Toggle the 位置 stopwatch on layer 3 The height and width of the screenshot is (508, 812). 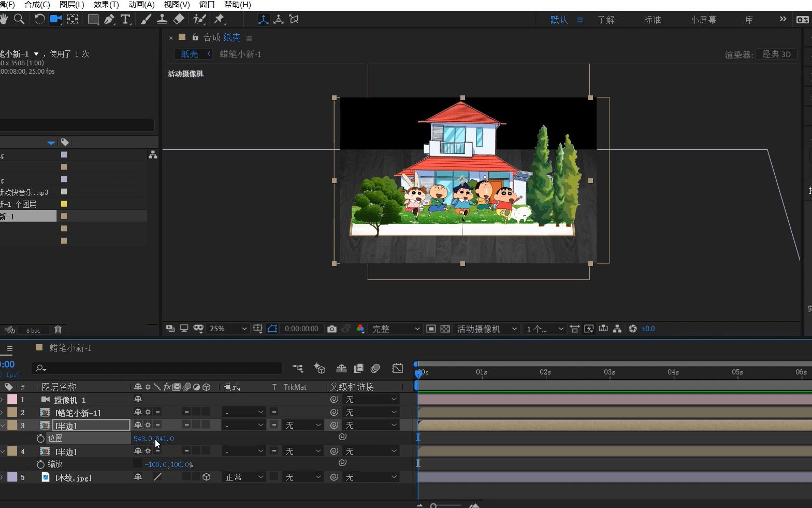[x=40, y=438]
